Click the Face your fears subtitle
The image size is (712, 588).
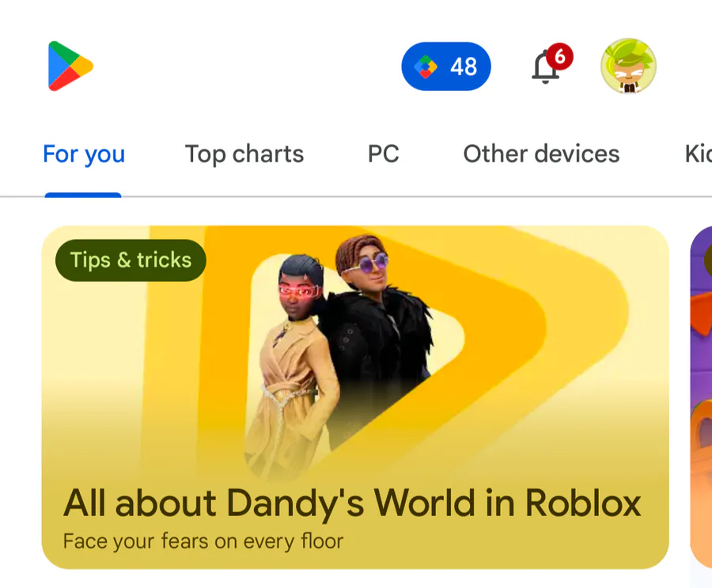click(203, 541)
